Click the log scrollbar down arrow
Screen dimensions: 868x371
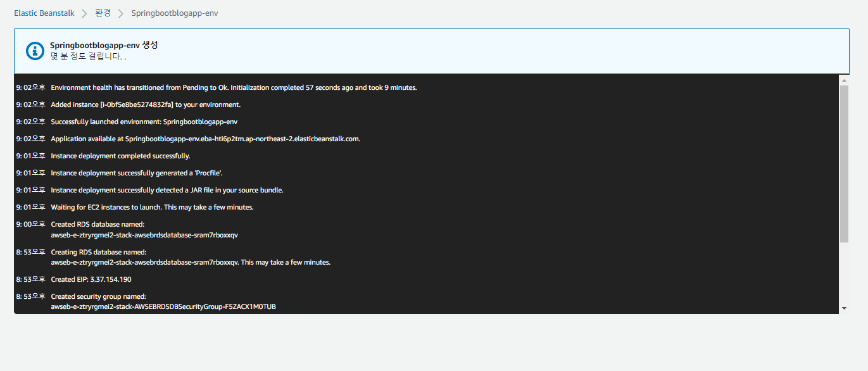tap(844, 308)
